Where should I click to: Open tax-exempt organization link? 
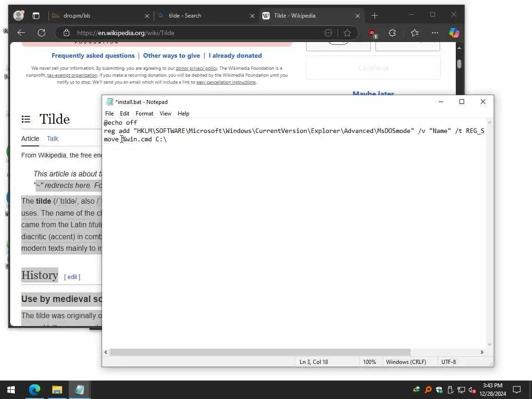[72, 75]
